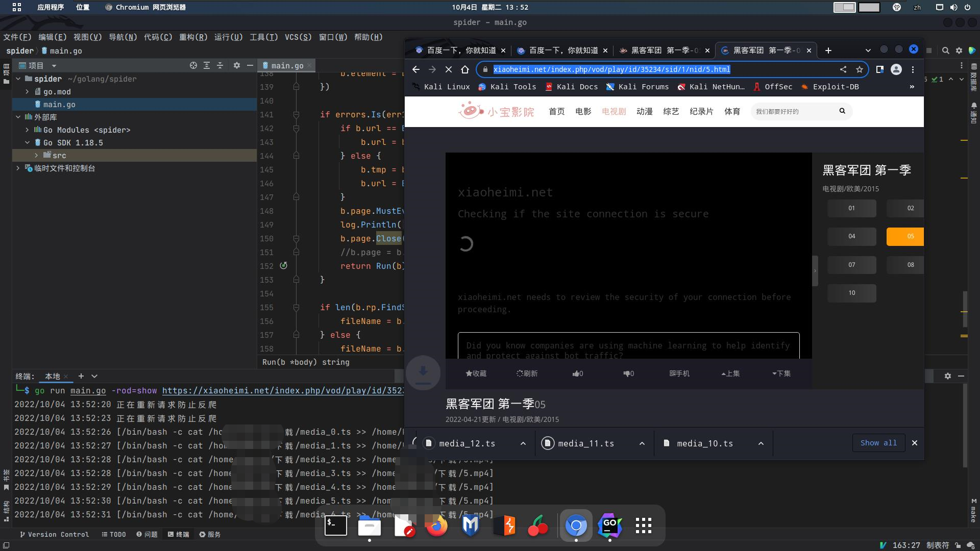Expand all in project panel icon

pos(207,65)
